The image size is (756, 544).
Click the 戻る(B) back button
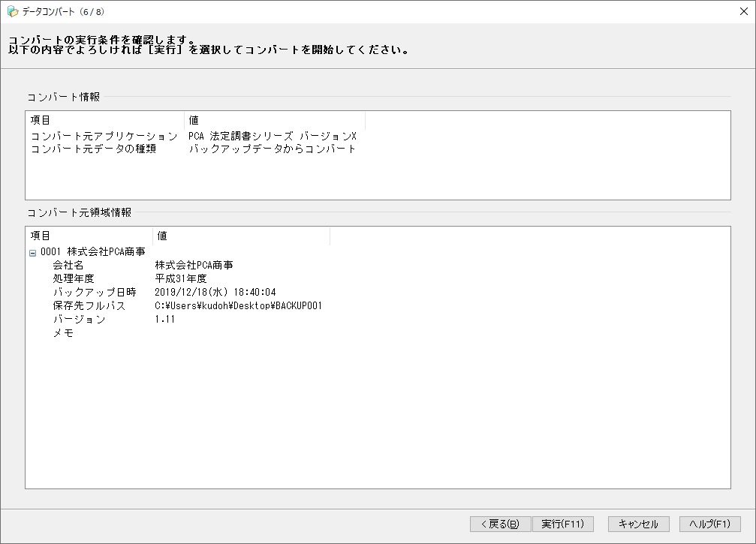coord(500,524)
